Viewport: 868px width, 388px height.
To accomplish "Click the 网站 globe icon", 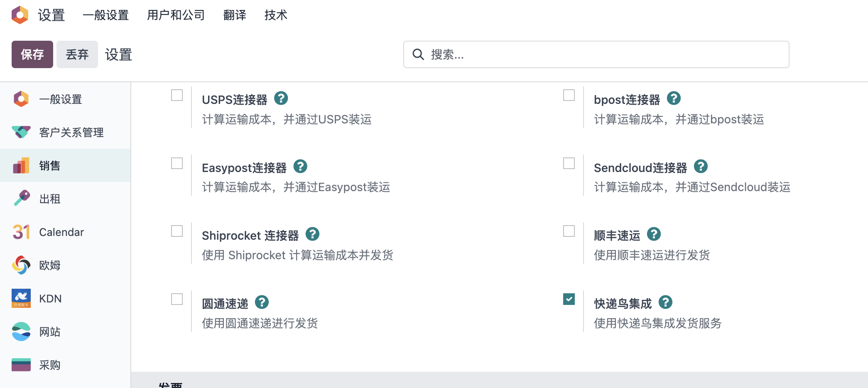I will coord(21,332).
